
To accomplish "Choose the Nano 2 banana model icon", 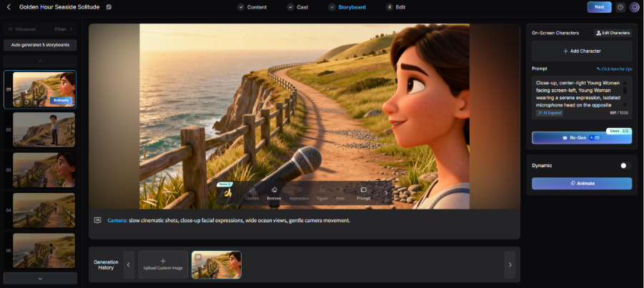I will (227, 193).
